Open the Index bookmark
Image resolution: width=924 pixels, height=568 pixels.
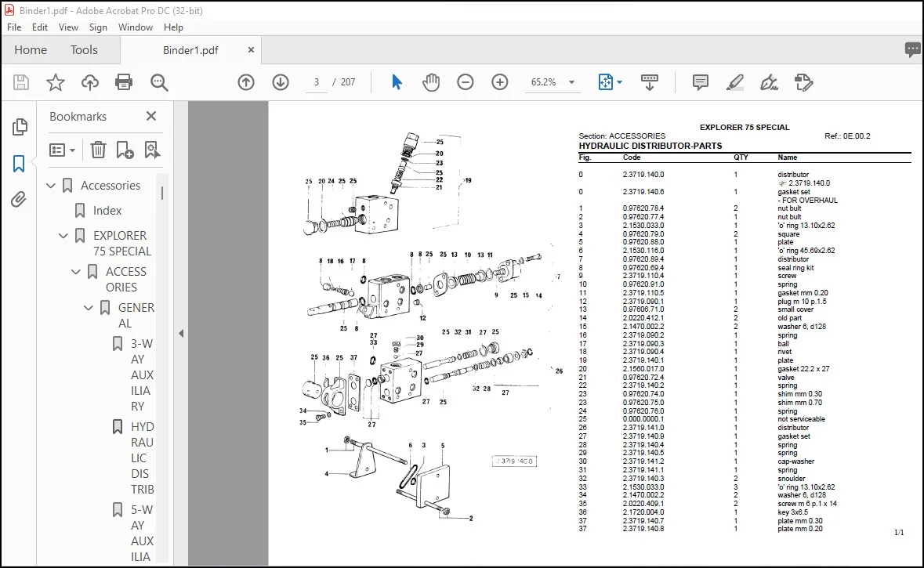coord(107,210)
